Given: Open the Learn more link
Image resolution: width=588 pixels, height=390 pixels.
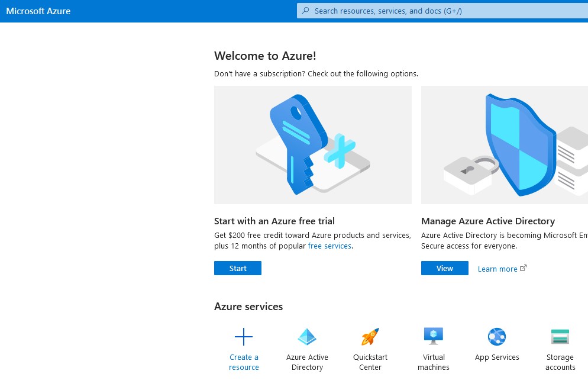Looking at the screenshot, I should (x=497, y=269).
